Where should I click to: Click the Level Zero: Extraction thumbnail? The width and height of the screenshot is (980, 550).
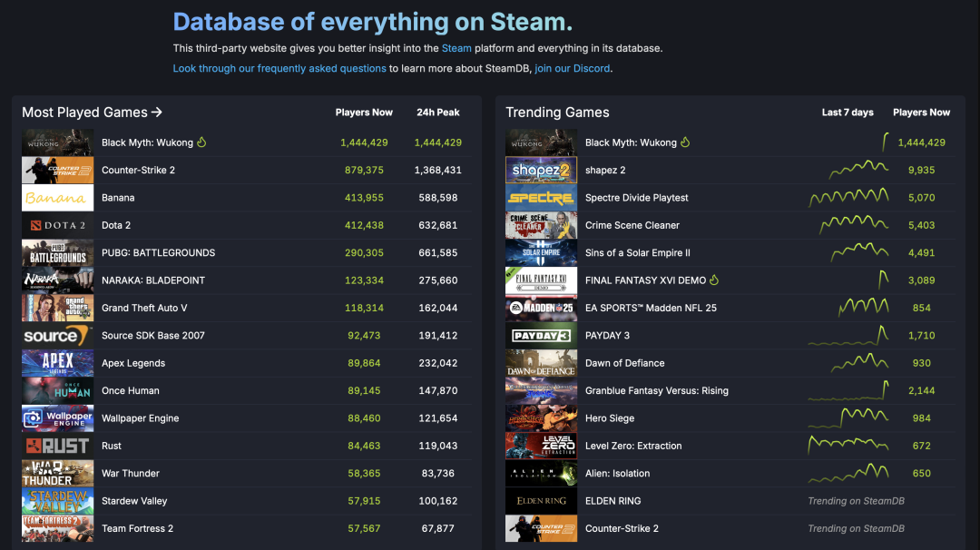541,446
